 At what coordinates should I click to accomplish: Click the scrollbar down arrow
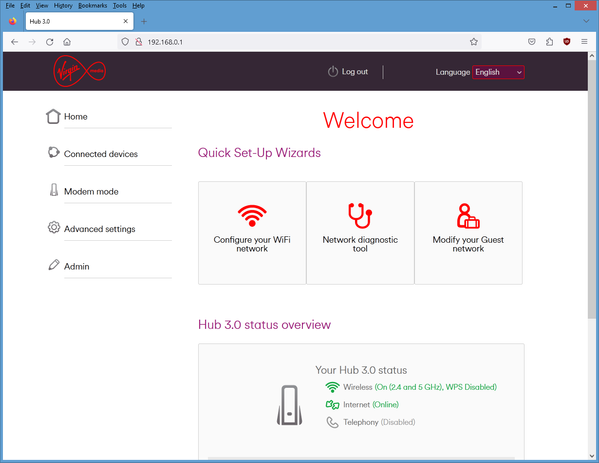tap(592, 456)
